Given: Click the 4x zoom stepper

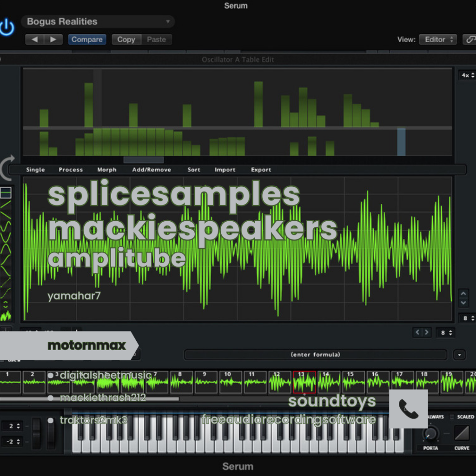Looking at the screenshot, I should click(468, 75).
